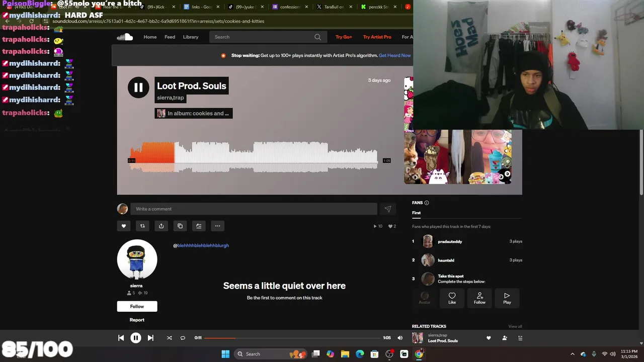Seek on bottom player progress bar
This screenshot has height=362, width=644.
click(292, 338)
